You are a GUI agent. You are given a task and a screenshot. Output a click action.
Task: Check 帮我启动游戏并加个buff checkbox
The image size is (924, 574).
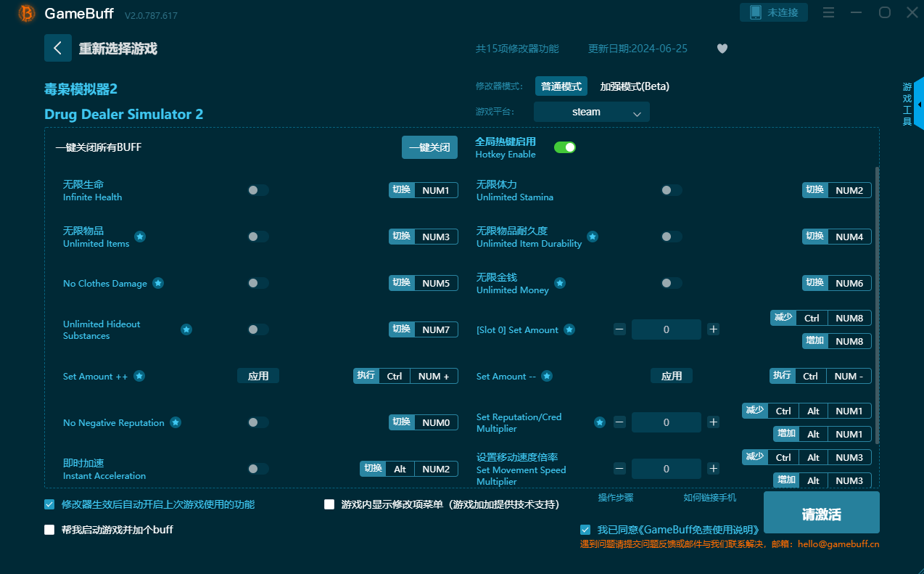[49, 530]
